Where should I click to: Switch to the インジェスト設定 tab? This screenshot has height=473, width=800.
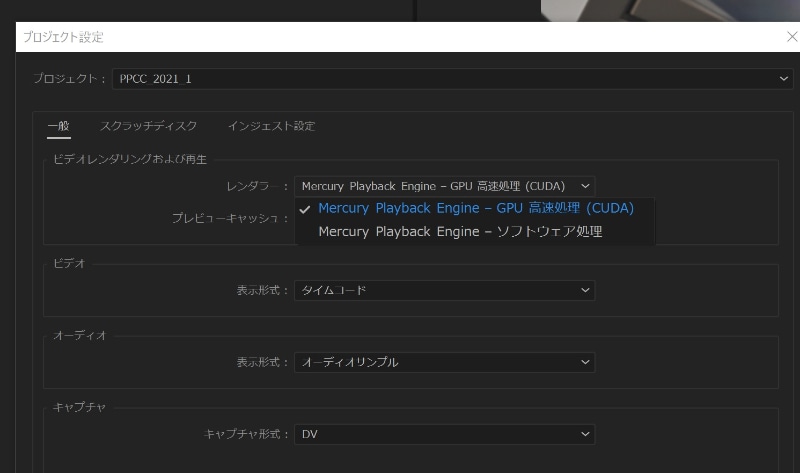271,126
